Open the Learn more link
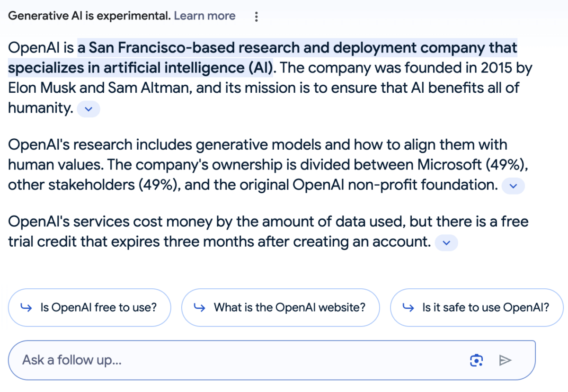The image size is (568, 392). (204, 16)
